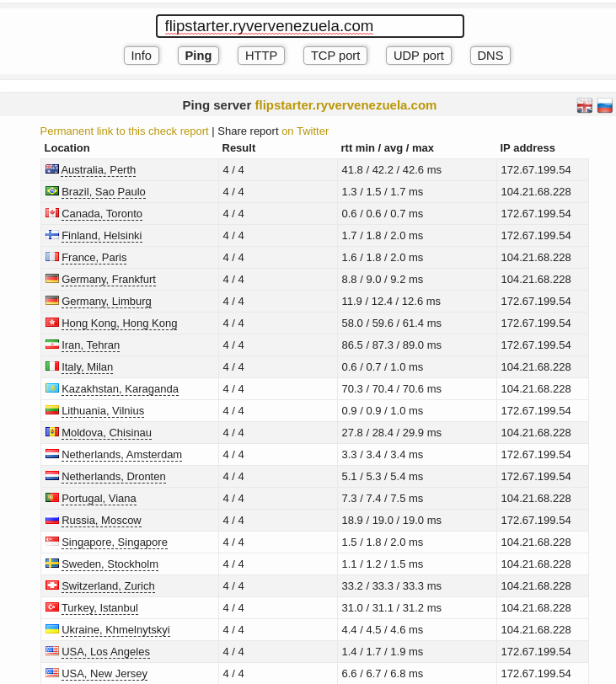
Task: Click the flag next to Netherlands, Amsterdam
Action: coord(52,454)
